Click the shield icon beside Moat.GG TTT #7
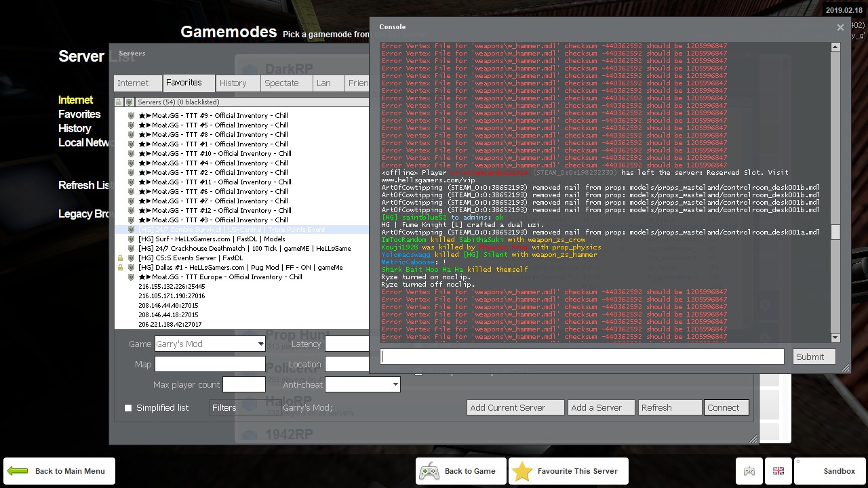 tap(131, 201)
